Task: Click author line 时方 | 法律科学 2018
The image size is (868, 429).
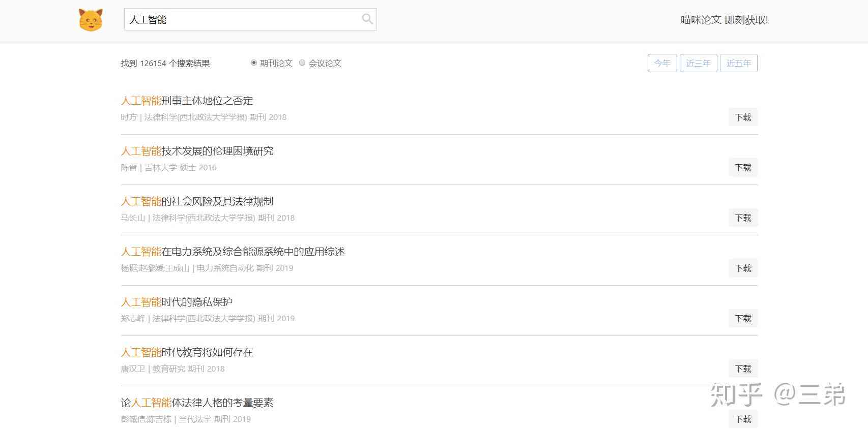Action: point(204,117)
